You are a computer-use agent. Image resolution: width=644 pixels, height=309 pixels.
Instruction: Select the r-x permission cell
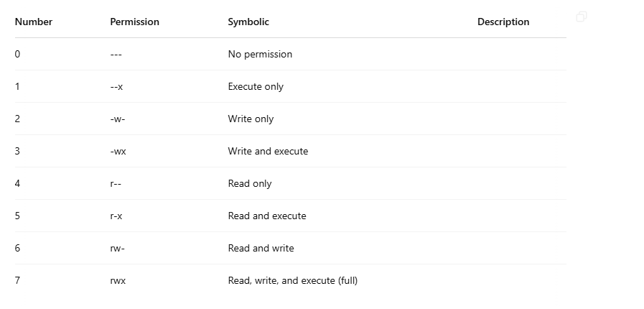tap(116, 216)
